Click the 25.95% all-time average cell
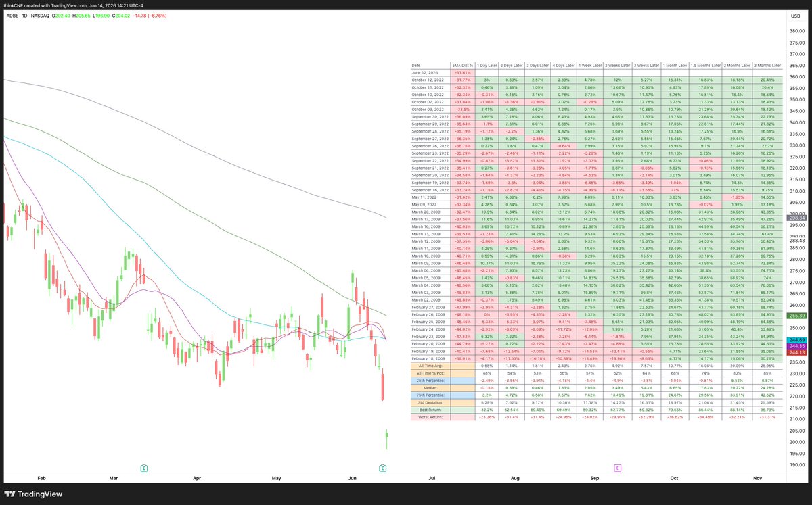 (767, 366)
